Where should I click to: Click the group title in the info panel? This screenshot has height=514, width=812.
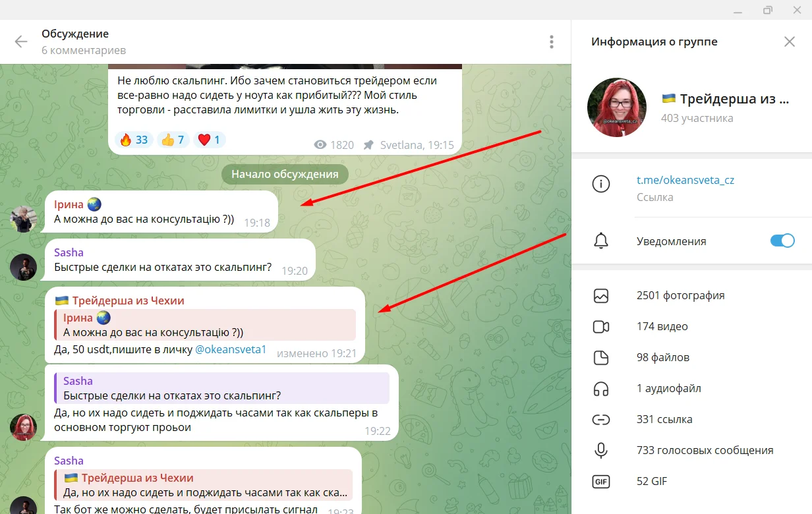pyautogui.click(x=725, y=100)
